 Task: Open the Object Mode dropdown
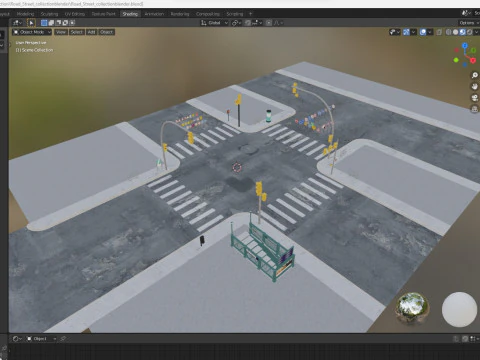32,32
